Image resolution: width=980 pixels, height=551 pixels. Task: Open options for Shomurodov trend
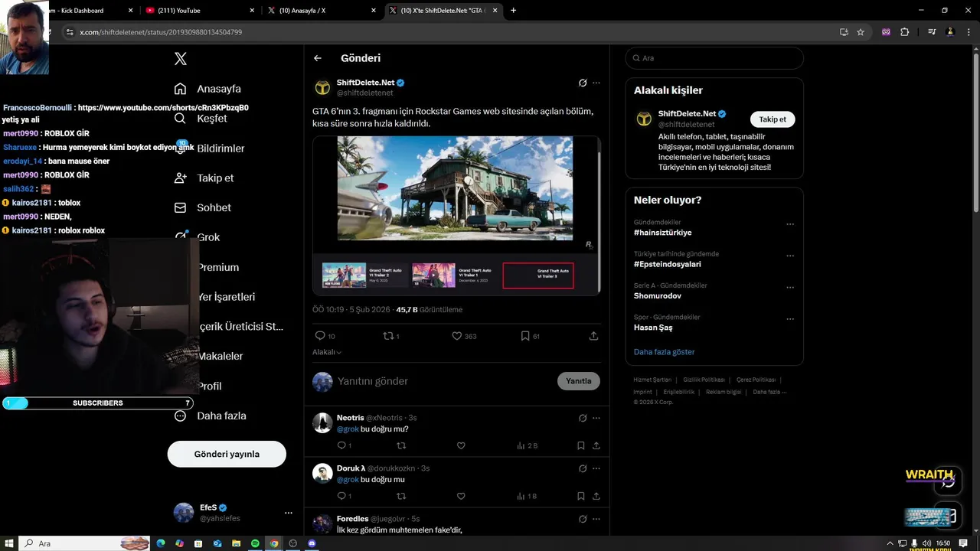pyautogui.click(x=790, y=288)
